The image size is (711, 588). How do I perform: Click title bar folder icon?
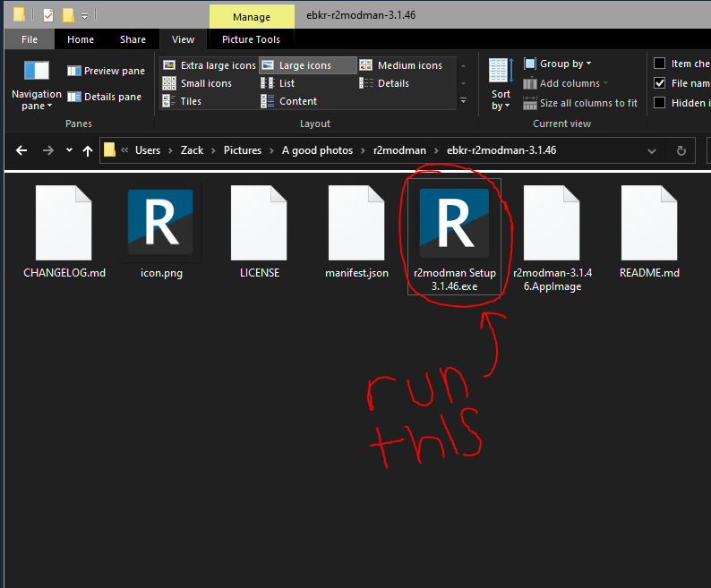click(19, 15)
